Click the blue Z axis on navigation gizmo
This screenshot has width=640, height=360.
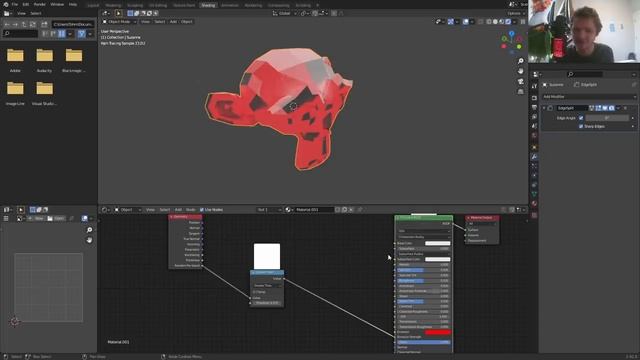pos(511,34)
